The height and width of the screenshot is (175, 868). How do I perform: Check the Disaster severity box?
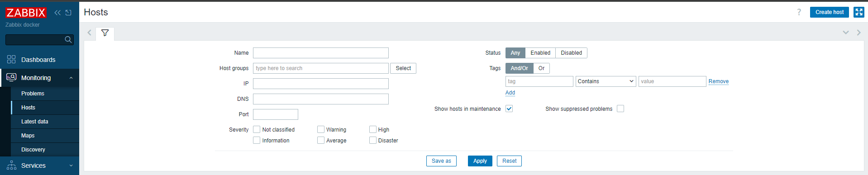click(373, 140)
